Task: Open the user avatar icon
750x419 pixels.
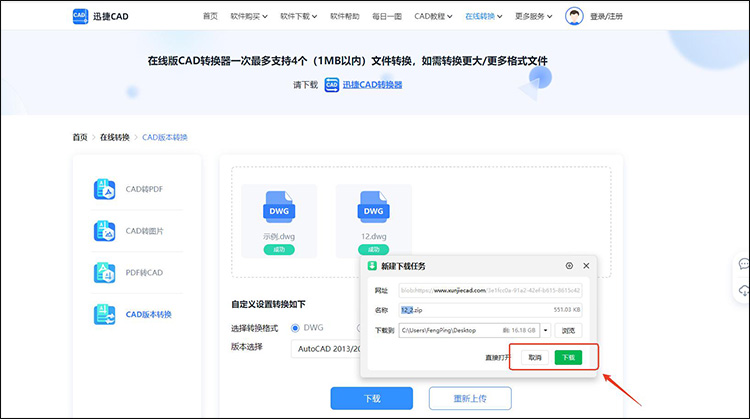Action: tap(574, 16)
